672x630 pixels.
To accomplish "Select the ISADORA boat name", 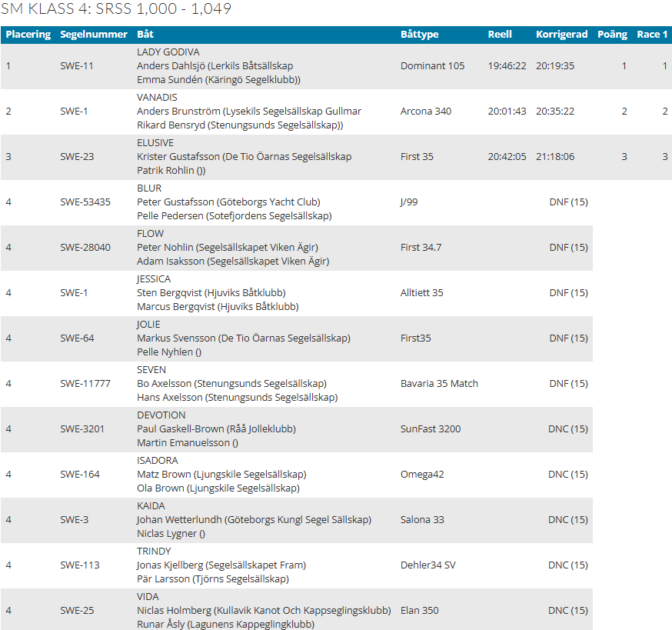I will pyautogui.click(x=158, y=461).
